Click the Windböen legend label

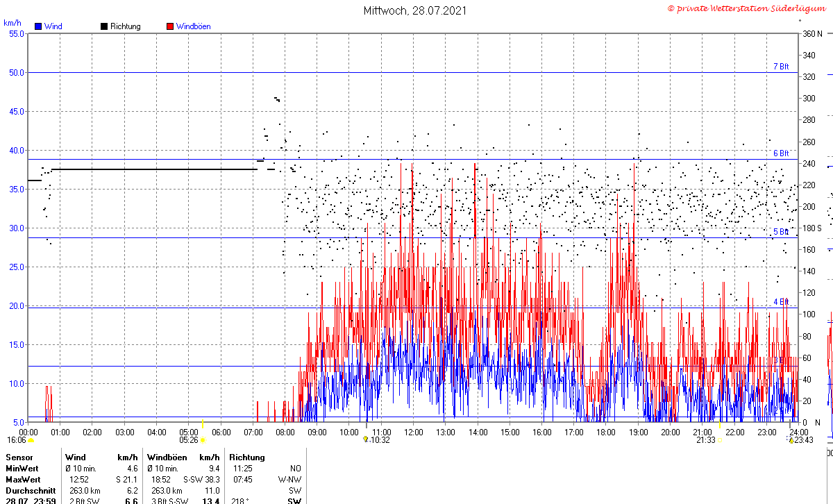(x=193, y=26)
